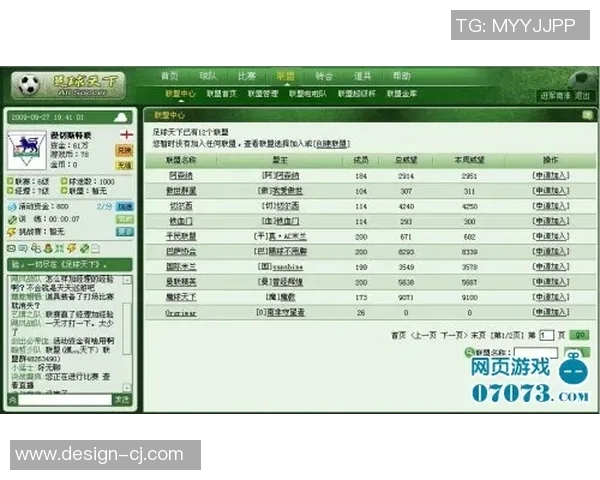Image resolution: width=600 pixels, height=480 pixels.
Task: Click the 创建联盟 create alliance link
Action: (x=331, y=144)
